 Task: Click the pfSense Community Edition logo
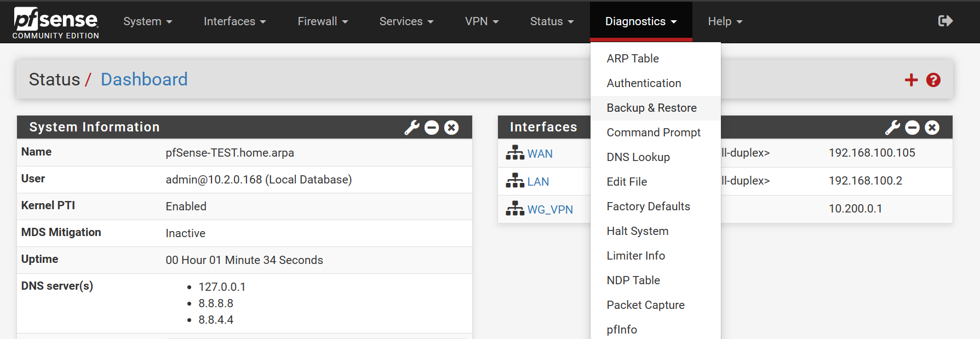56,22
